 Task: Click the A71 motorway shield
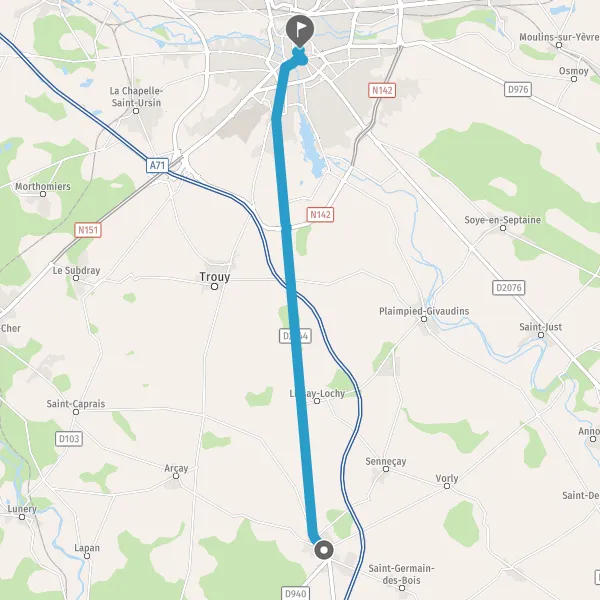pos(157,166)
